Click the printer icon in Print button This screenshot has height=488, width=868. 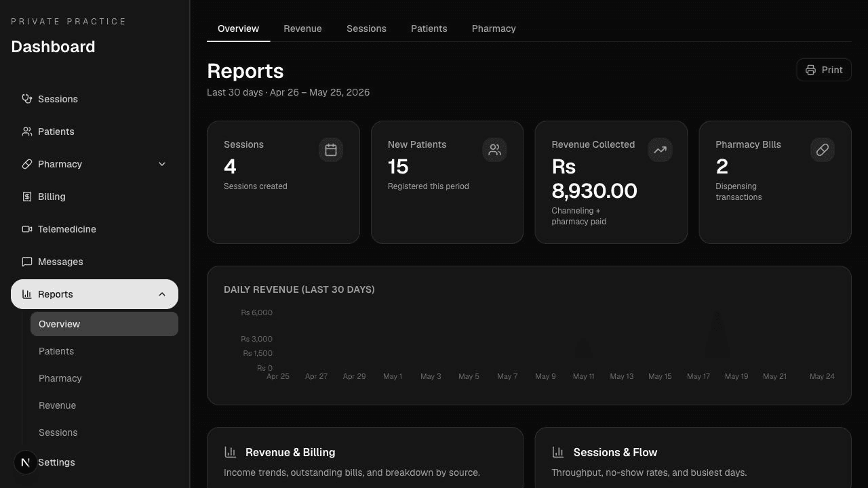(x=810, y=70)
